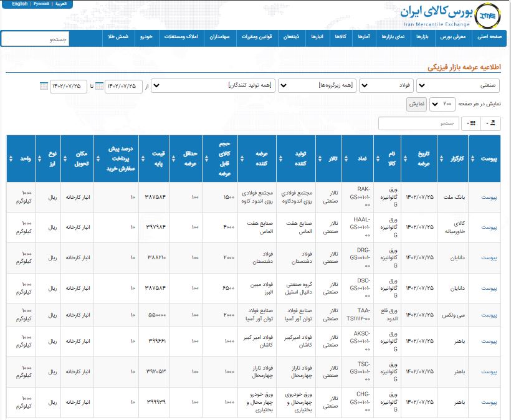This screenshot has width=511, height=420.
Task: Select the ورق قلع اندود product name cell
Action: click(x=388, y=315)
